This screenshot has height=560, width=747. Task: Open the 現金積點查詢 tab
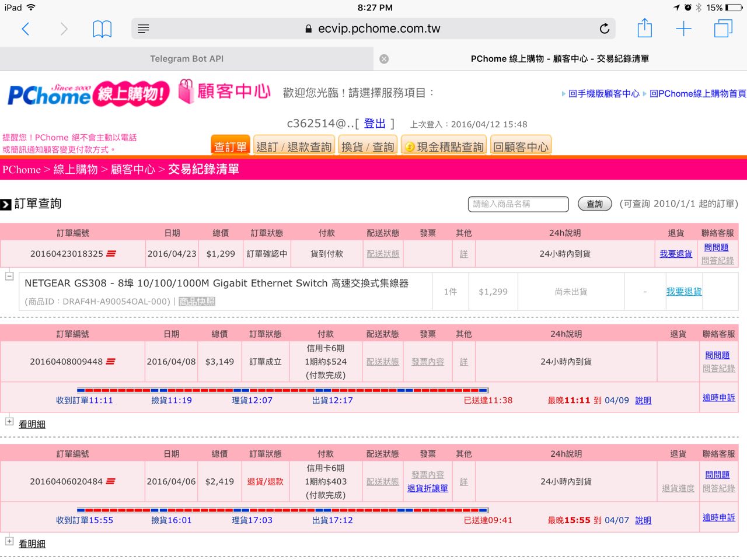pyautogui.click(x=444, y=146)
